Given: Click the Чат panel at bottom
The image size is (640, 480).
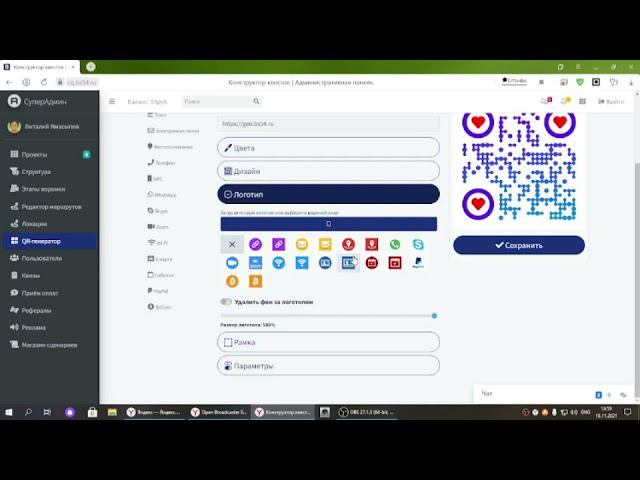Looking at the screenshot, I should click(x=552, y=394).
